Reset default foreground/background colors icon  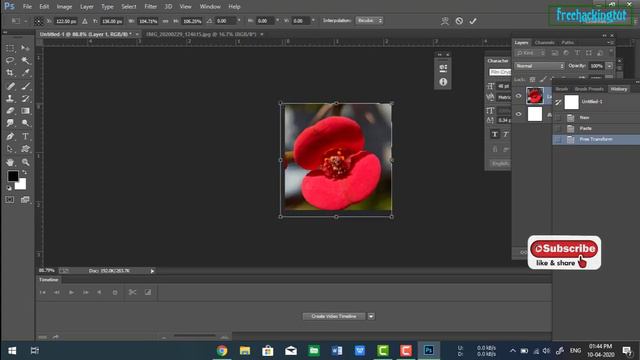tap(9, 188)
